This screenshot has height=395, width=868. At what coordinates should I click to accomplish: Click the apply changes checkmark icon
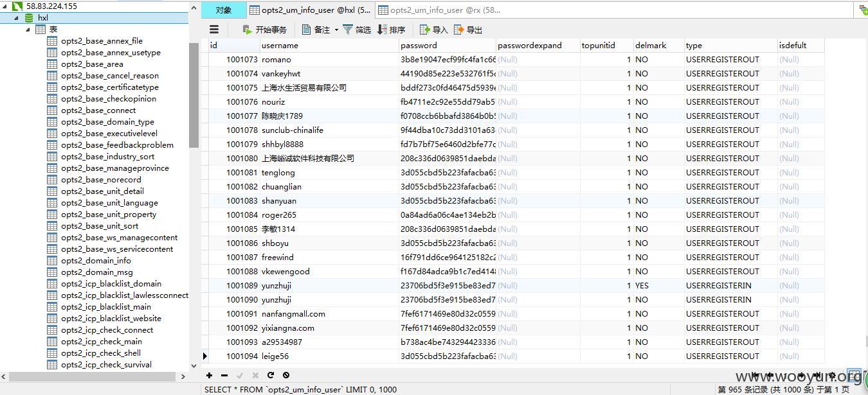(240, 375)
